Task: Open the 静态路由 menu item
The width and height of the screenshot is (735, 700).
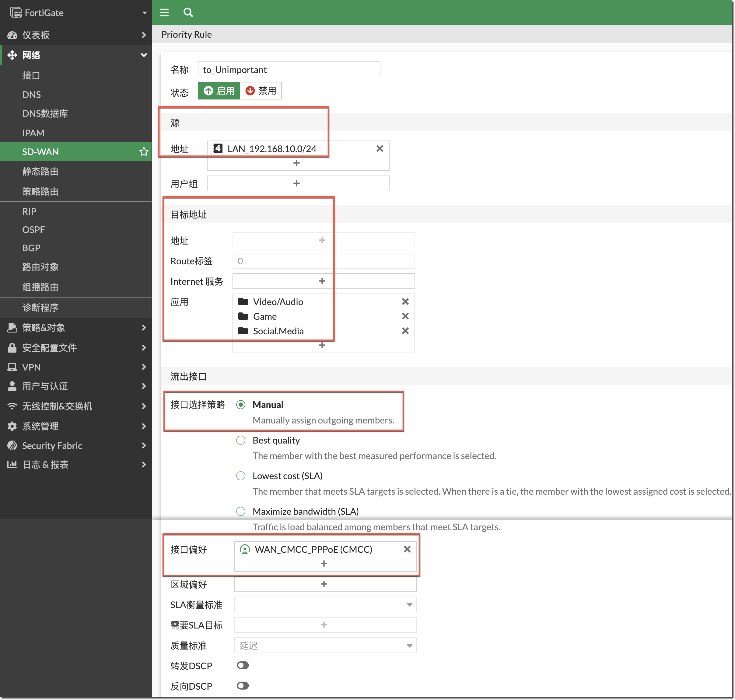Action: tap(40, 171)
